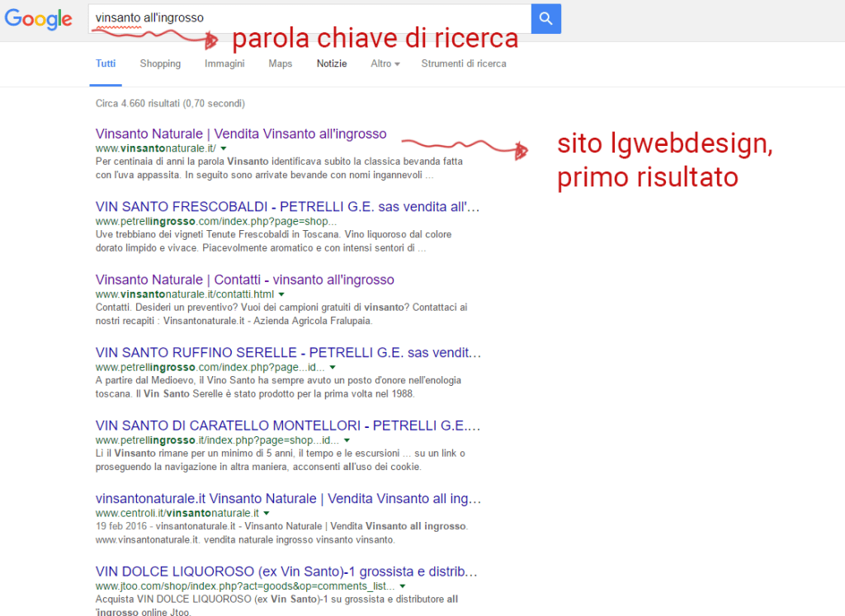
Task: Select the Tutti tab
Action: click(106, 63)
